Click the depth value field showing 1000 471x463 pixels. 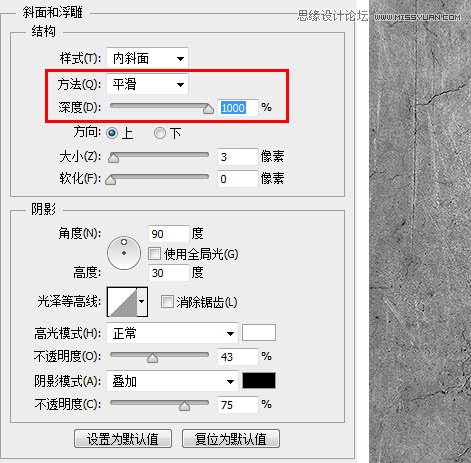238,108
